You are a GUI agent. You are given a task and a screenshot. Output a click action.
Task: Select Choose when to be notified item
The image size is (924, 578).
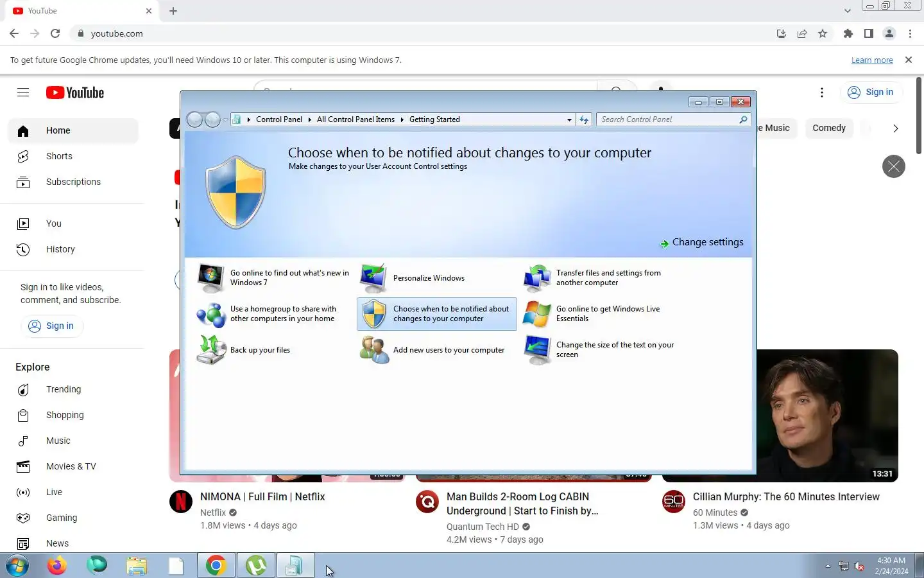tap(436, 313)
